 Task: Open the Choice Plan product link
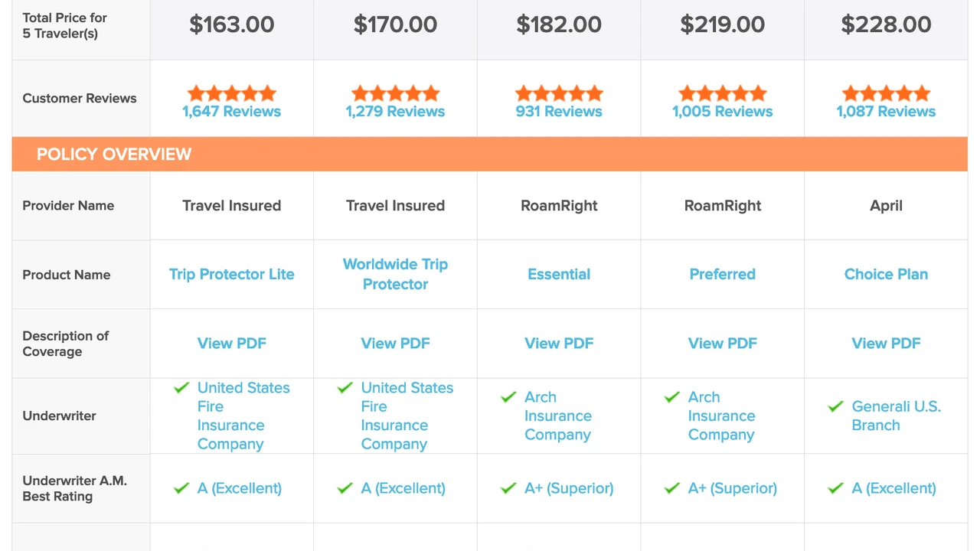(x=886, y=274)
